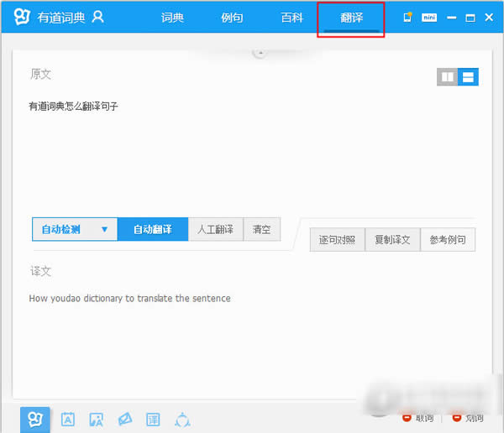
Task: Copy translation with 复制译文
Action: click(392, 240)
